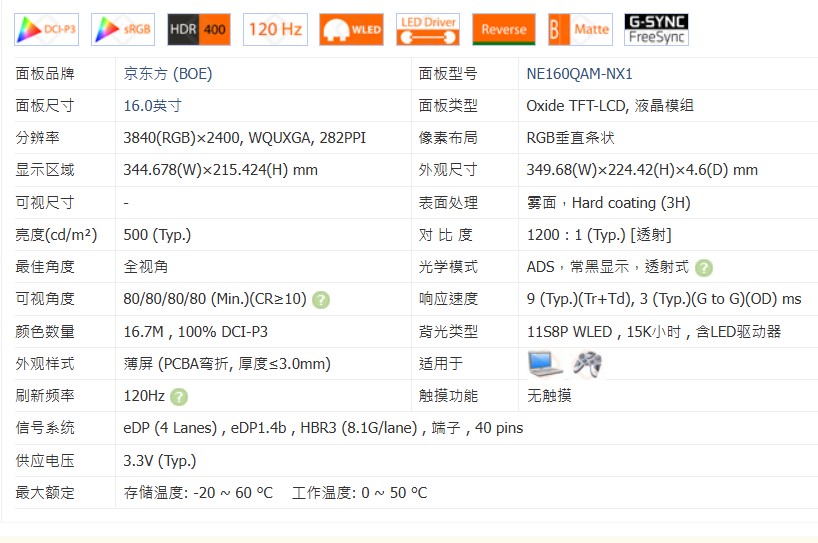This screenshot has width=818, height=543.
Task: Click the gamepad application icon
Action: (x=586, y=364)
